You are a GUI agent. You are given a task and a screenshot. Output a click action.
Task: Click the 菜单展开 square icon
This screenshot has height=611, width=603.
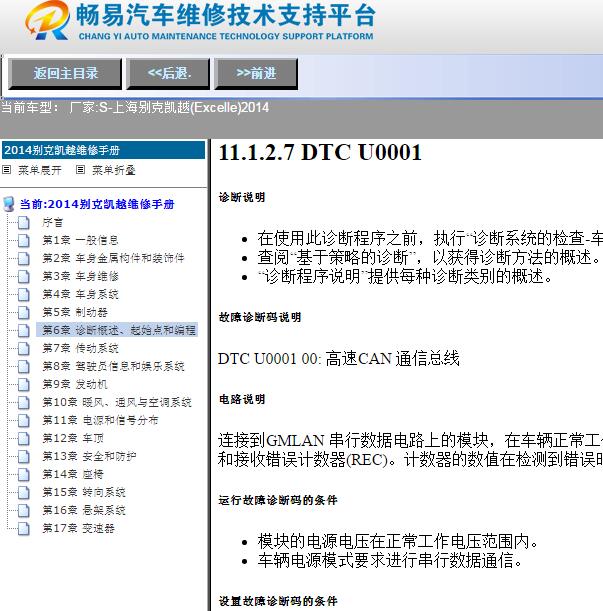click(7, 170)
